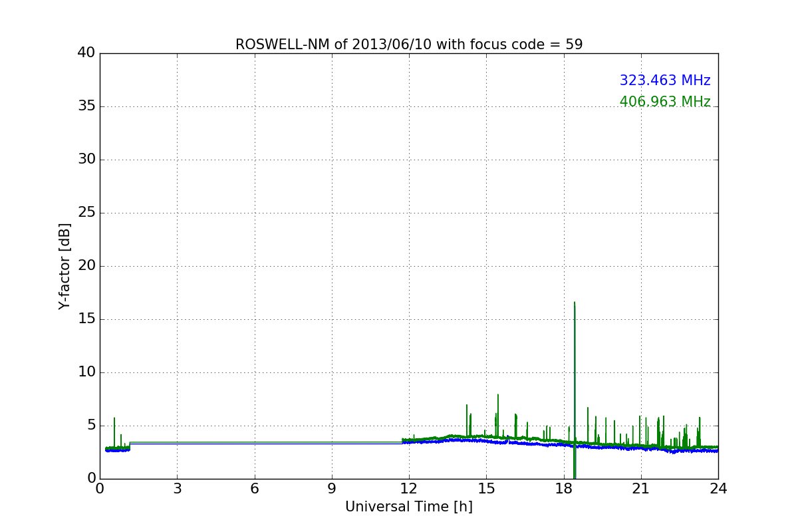798x532 pixels.
Task: Click the y-axis tick label 25
Action: pyautogui.click(x=86, y=213)
